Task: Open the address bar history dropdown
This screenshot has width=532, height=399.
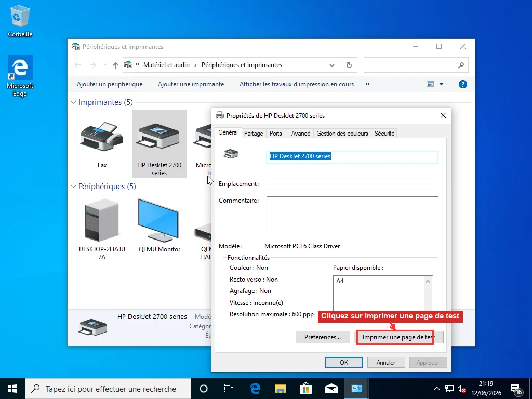Action: pyautogui.click(x=332, y=65)
